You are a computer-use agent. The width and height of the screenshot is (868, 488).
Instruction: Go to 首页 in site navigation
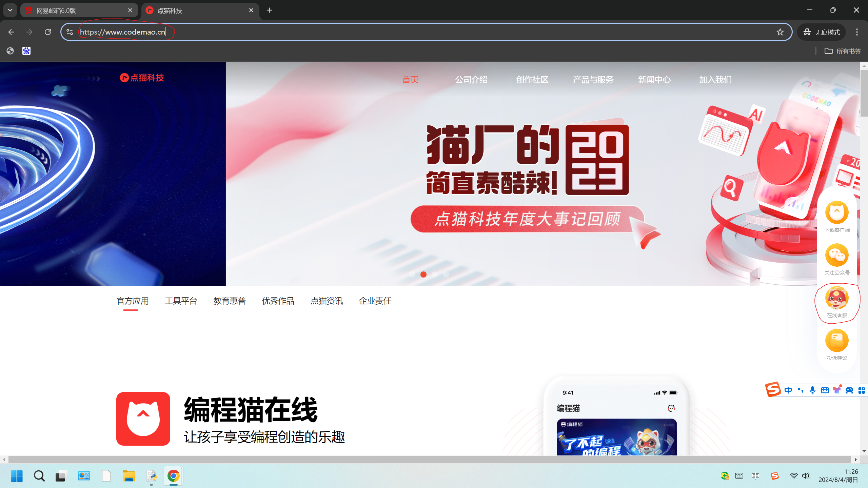click(410, 80)
